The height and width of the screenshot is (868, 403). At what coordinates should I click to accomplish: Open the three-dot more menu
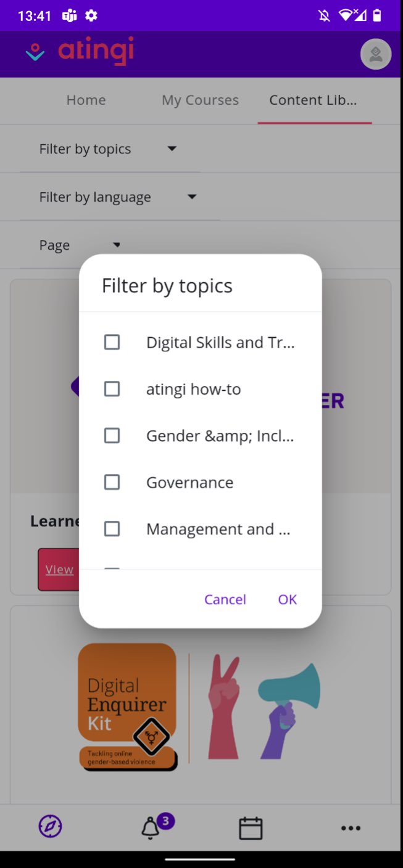[351, 828]
